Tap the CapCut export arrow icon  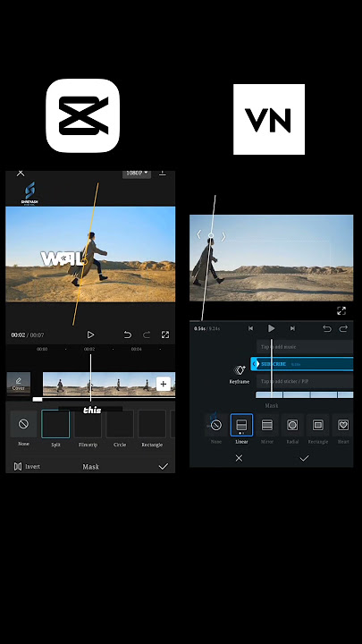click(163, 173)
